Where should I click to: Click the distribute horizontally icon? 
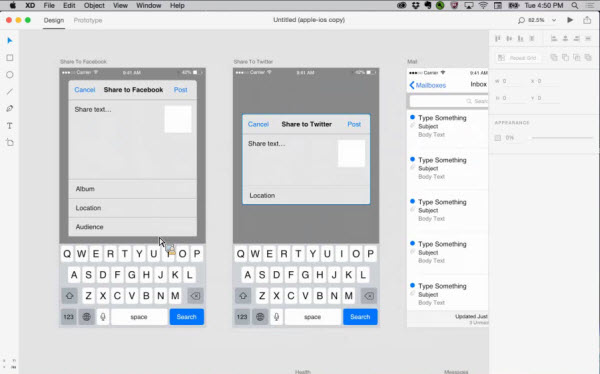[x=588, y=38]
